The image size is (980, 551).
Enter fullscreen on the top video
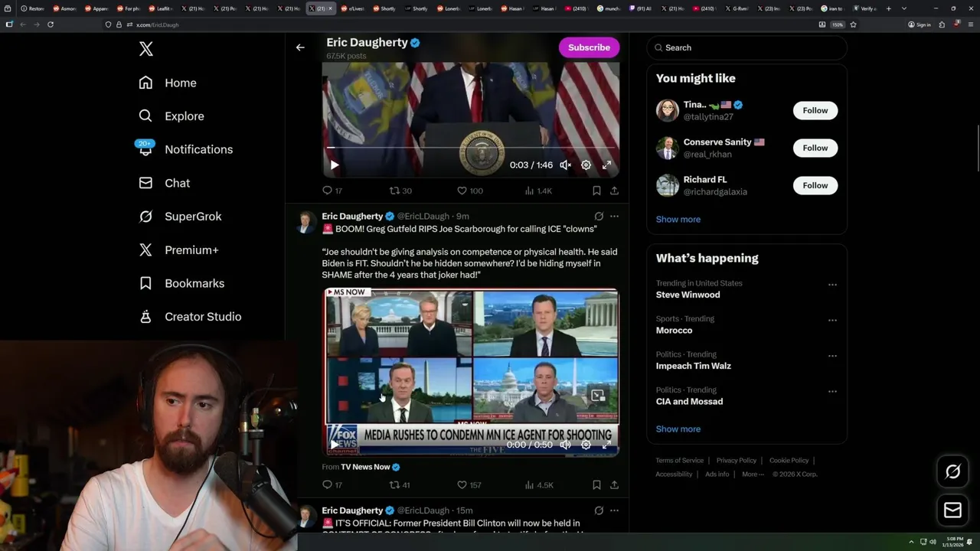[x=606, y=165]
